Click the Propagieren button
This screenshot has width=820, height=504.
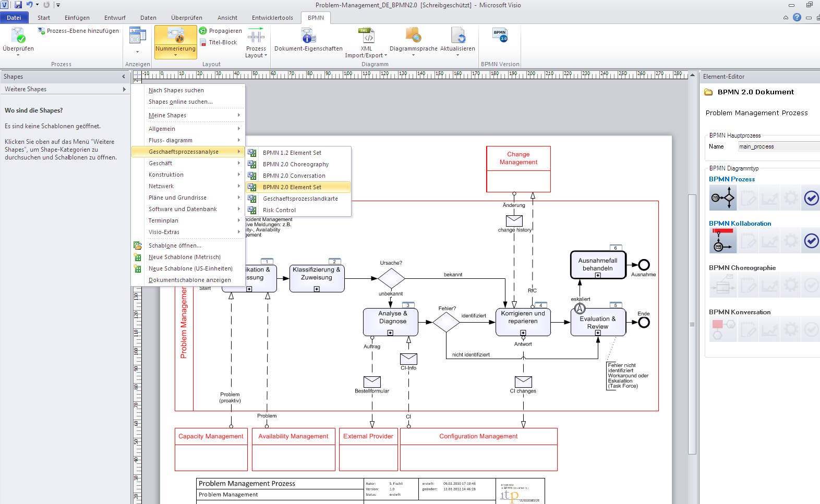(x=221, y=31)
